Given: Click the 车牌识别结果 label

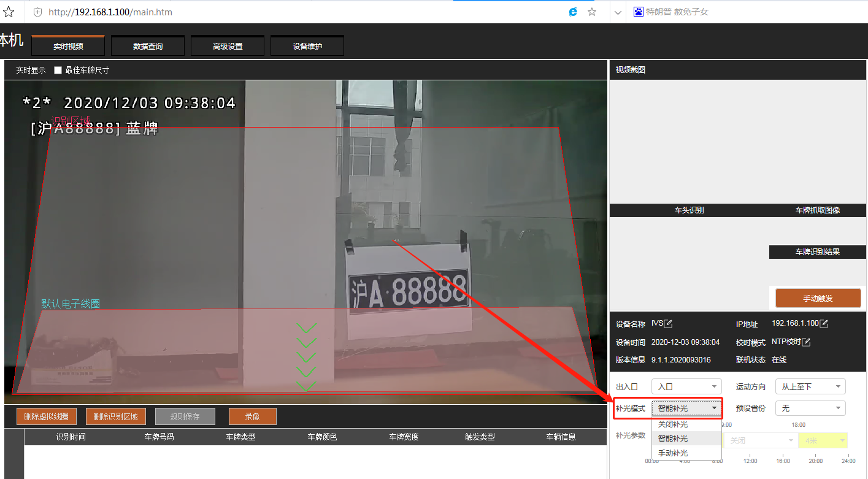Looking at the screenshot, I should coord(817,251).
